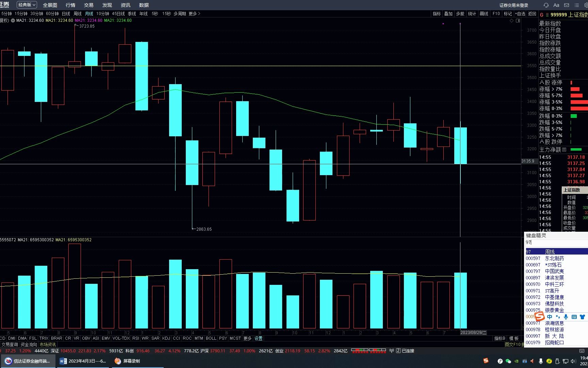The width and height of the screenshot is (588, 368).
Task: Click the volume speaker tray icon
Action: click(574, 361)
